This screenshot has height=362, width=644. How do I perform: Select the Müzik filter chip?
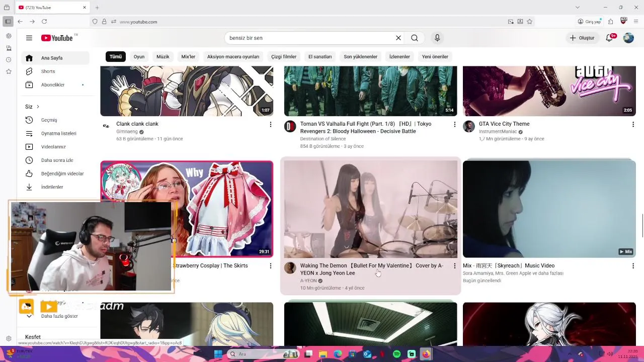point(163,57)
